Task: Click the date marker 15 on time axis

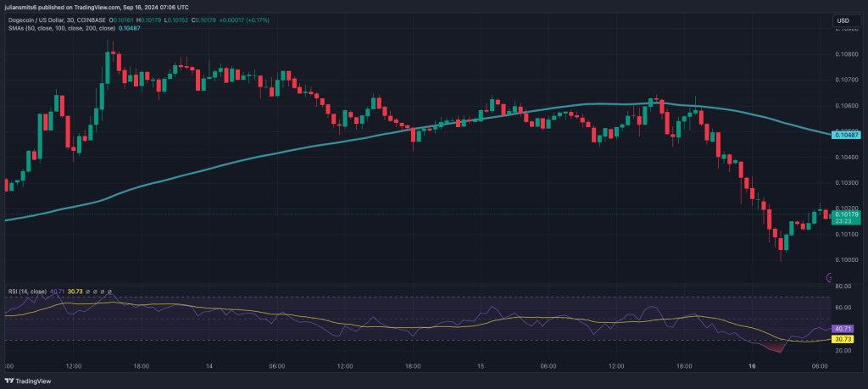Action: click(480, 366)
